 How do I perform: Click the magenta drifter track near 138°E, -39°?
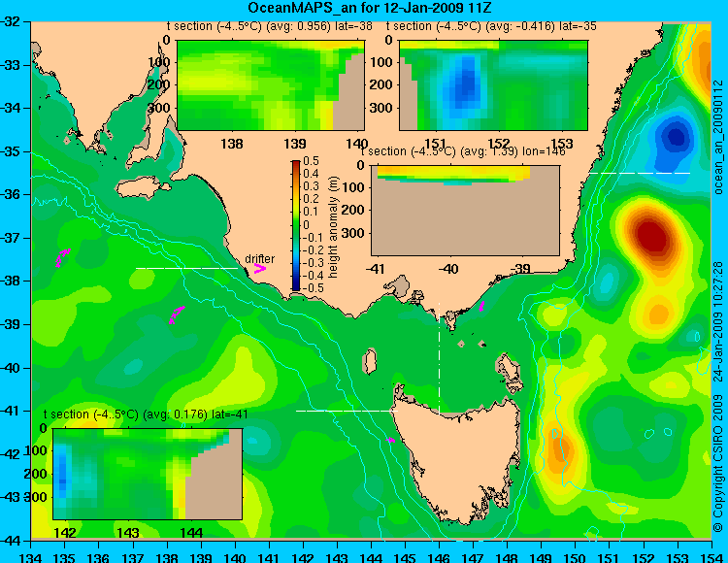177,315
